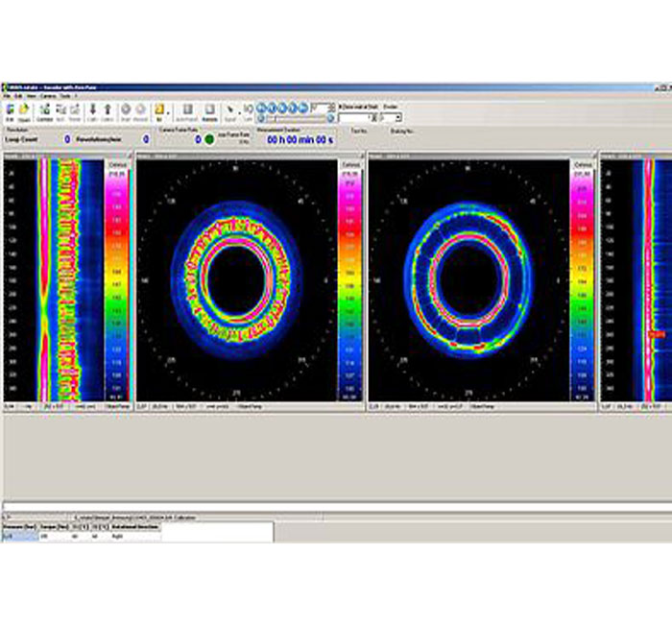Open the File menu

pos(7,97)
